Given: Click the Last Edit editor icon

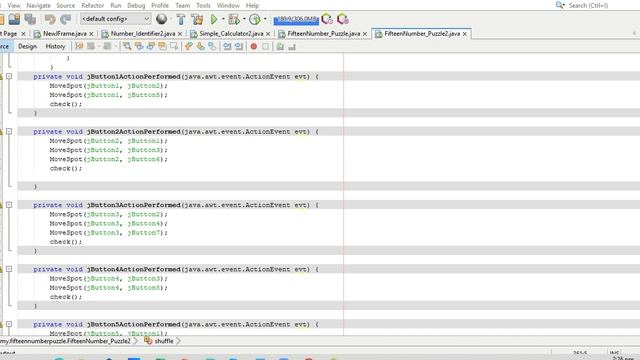Looking at the screenshot, I should (x=79, y=47).
